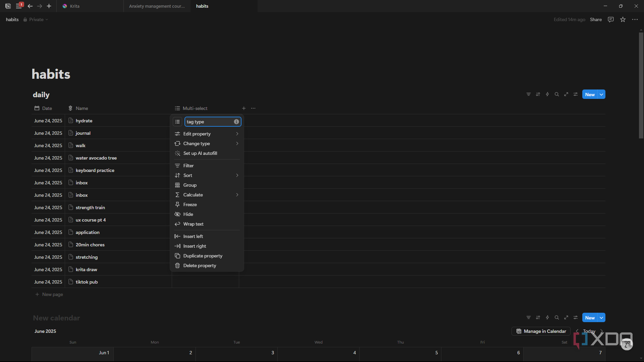The height and width of the screenshot is (362, 644).
Task: Click the sort icon for calendar view
Action: tap(538, 318)
